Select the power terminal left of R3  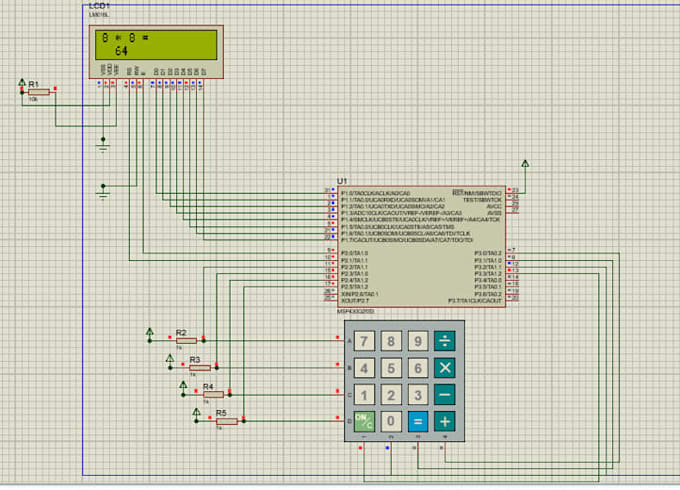pyautogui.click(x=170, y=361)
